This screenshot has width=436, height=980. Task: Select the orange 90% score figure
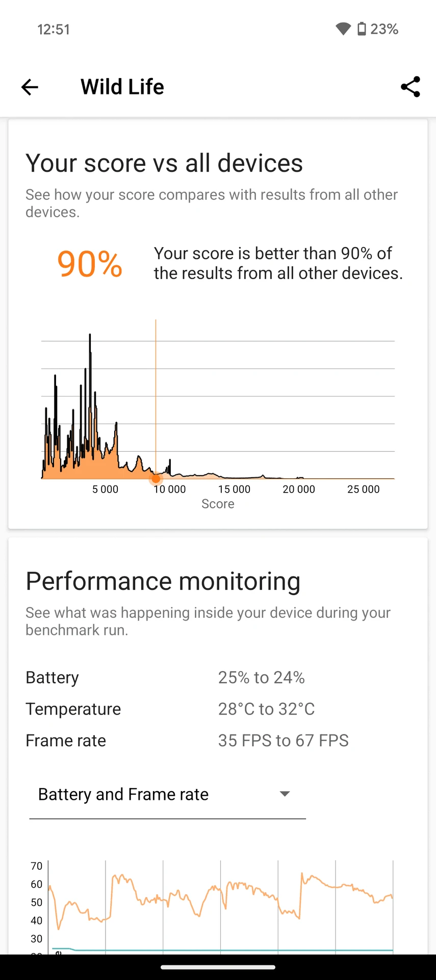(90, 264)
